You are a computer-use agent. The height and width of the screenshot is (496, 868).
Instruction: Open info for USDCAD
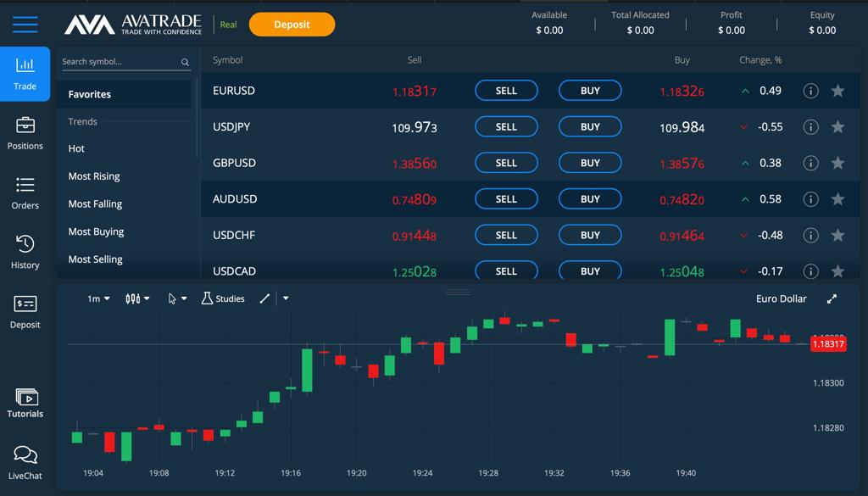tap(810, 271)
